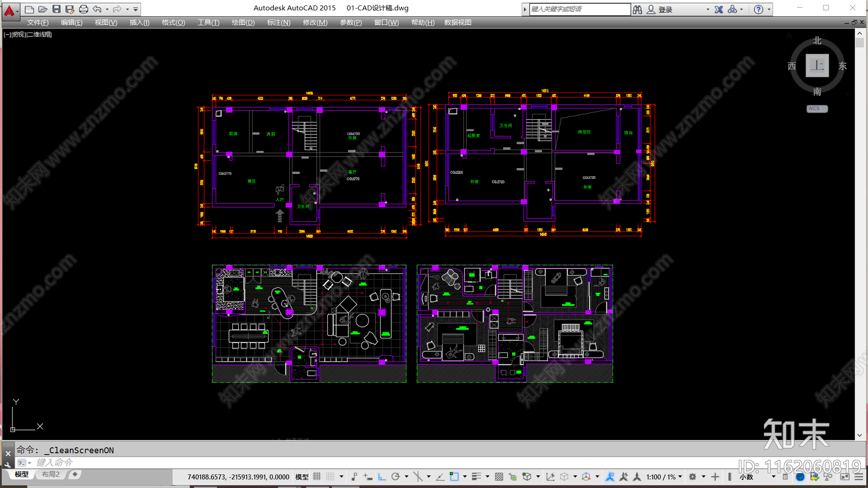Click the command line customize wrench icon
This screenshot has height=488, width=868.
click(8, 464)
